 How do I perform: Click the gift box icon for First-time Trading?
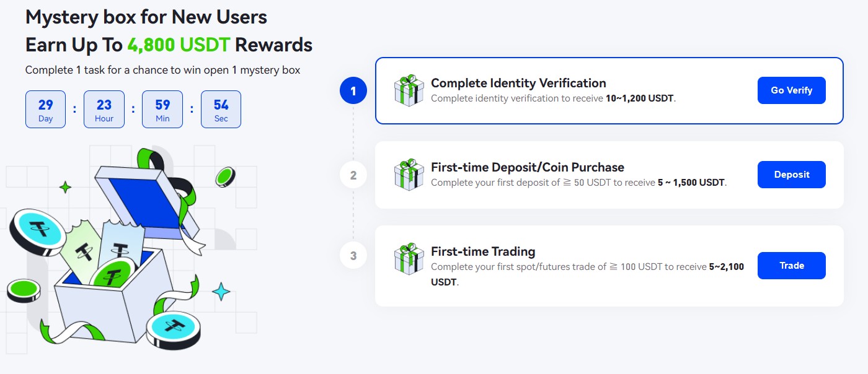pos(409,259)
